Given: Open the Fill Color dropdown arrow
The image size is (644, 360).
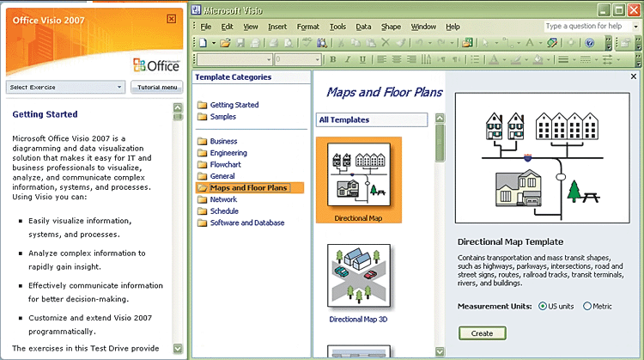Looking at the screenshot, I should pyautogui.click(x=549, y=60).
